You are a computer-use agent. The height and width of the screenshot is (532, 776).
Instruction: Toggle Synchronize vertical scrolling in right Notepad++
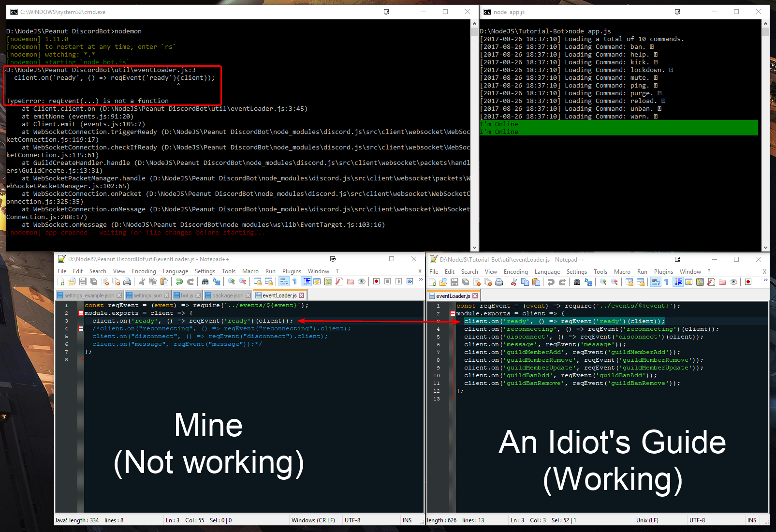coord(629,282)
